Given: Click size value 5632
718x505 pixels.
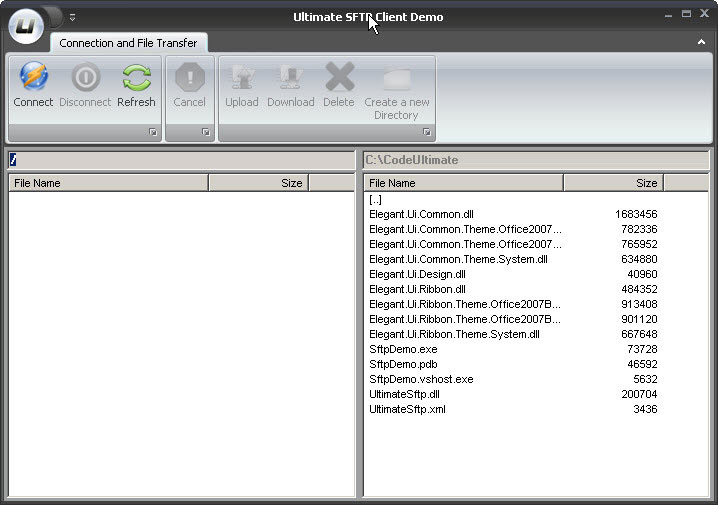Looking at the screenshot, I should [x=645, y=379].
